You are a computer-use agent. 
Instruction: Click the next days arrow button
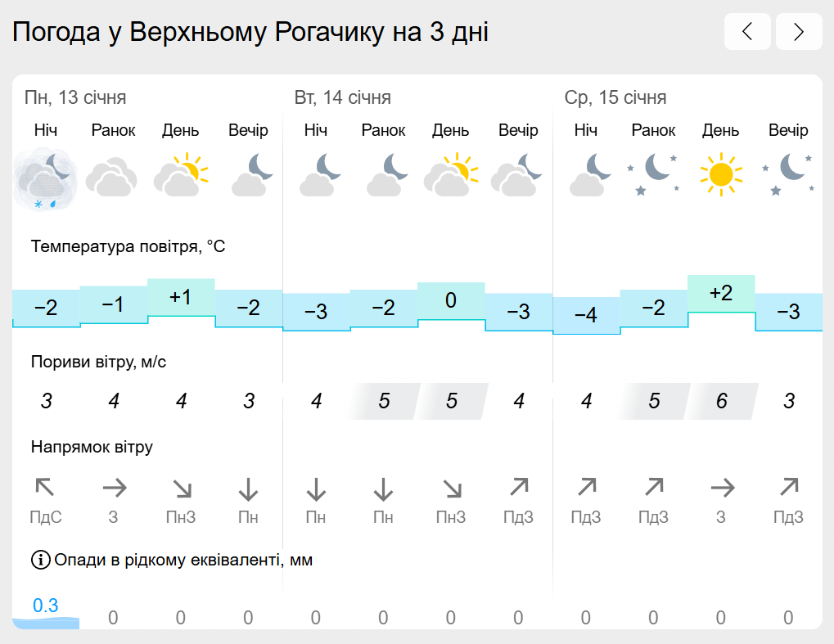click(x=799, y=32)
